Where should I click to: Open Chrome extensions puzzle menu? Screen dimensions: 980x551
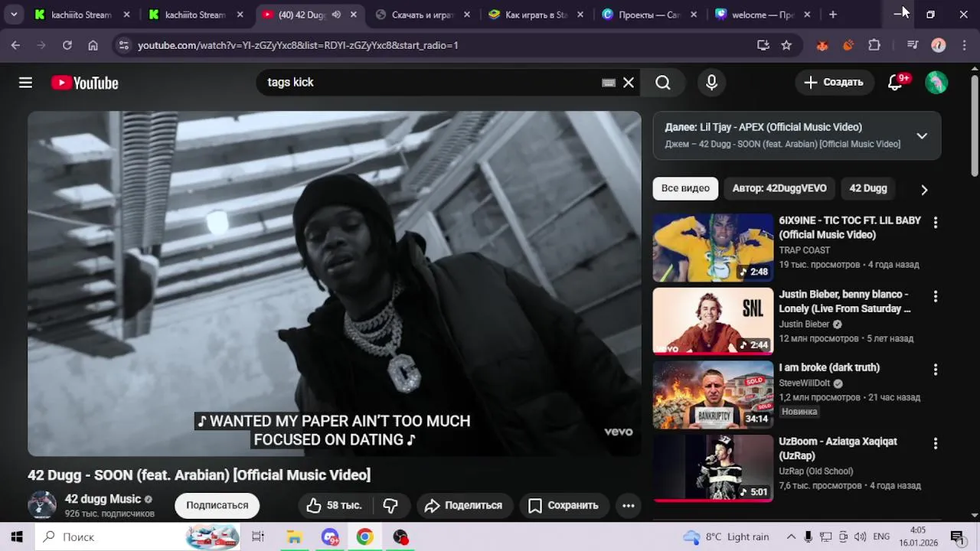pyautogui.click(x=874, y=45)
